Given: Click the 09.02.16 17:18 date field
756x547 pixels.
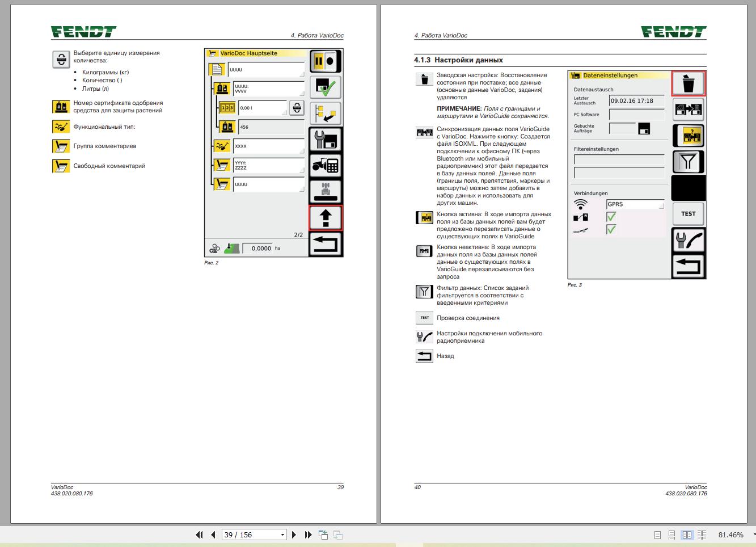Looking at the screenshot, I should (x=636, y=101).
